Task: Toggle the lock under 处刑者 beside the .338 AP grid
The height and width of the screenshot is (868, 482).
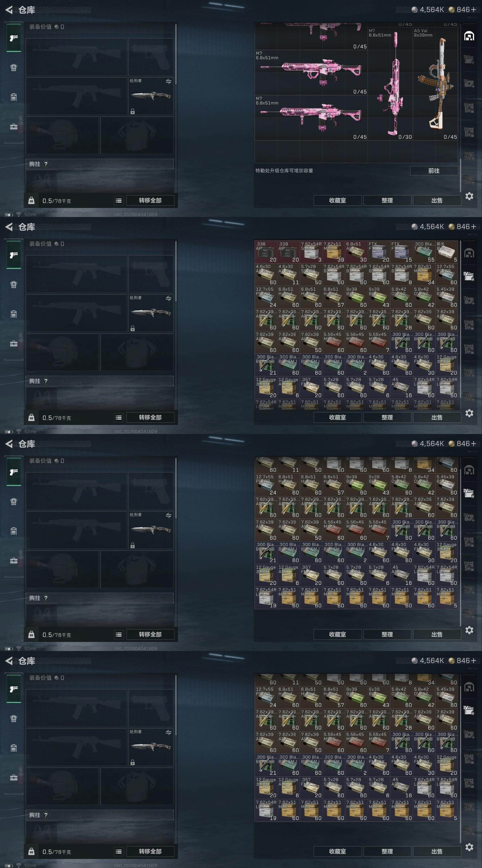Action: tap(133, 328)
